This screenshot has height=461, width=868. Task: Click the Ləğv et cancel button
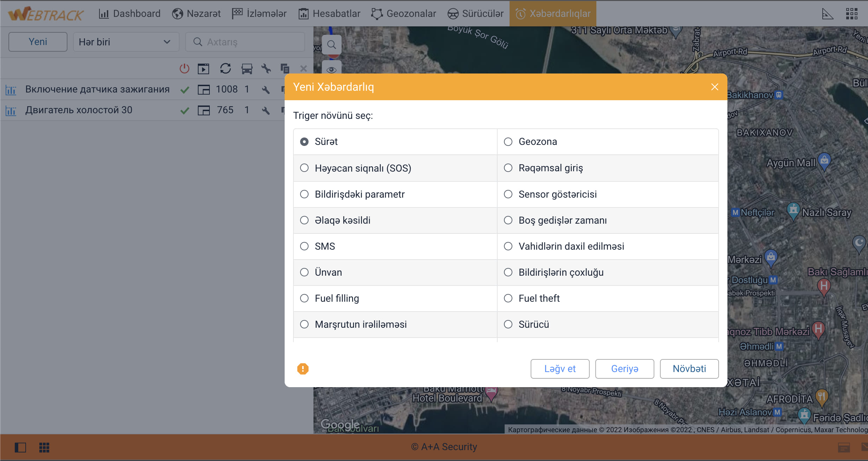tap(560, 369)
